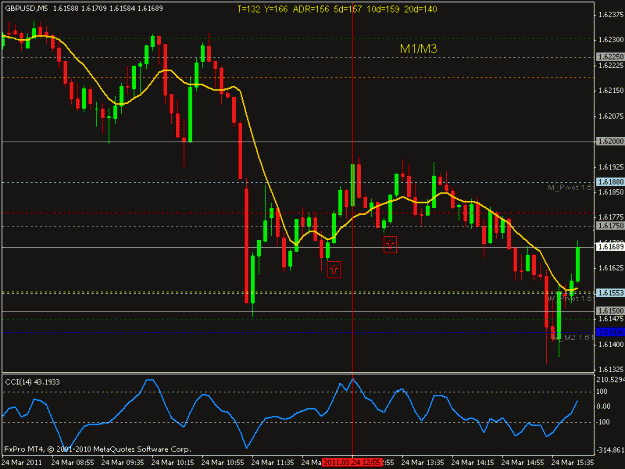This screenshot has height=469, width=625.
Task: Select the M1/M3 chart label
Action: coord(419,49)
